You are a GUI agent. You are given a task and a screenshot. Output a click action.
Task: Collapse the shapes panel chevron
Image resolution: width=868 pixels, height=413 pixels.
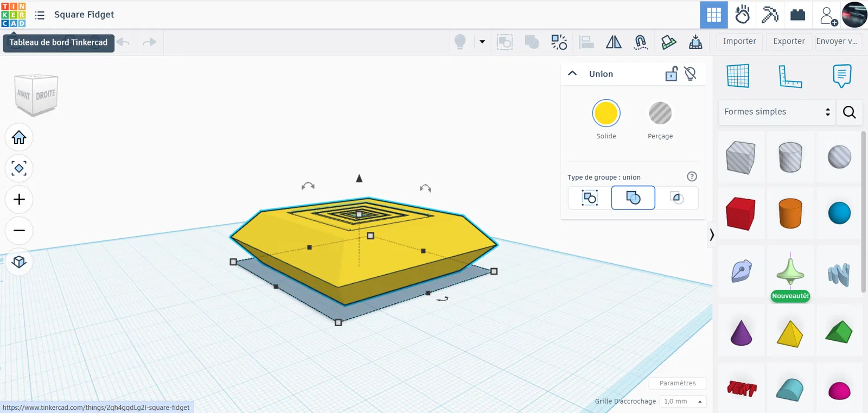(711, 234)
